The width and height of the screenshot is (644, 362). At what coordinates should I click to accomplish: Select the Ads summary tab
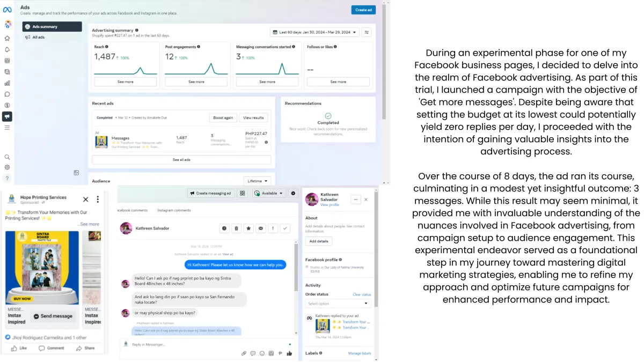[52, 27]
